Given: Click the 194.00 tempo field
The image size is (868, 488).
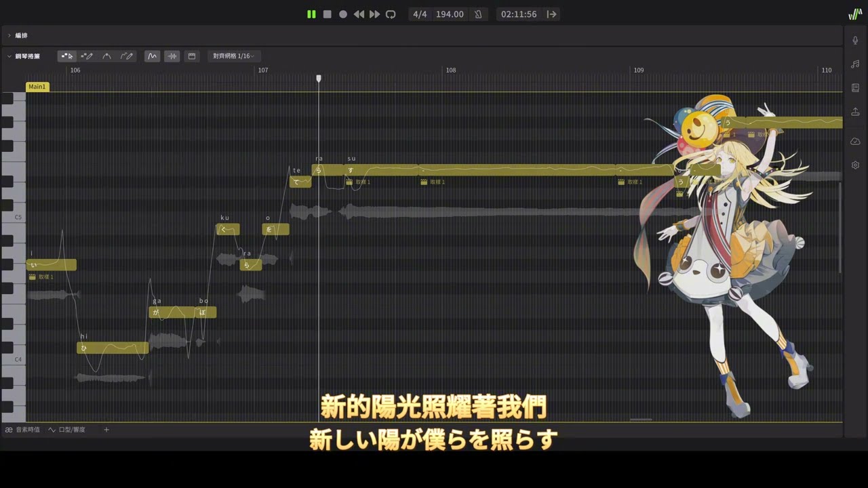Looking at the screenshot, I should click(x=450, y=14).
